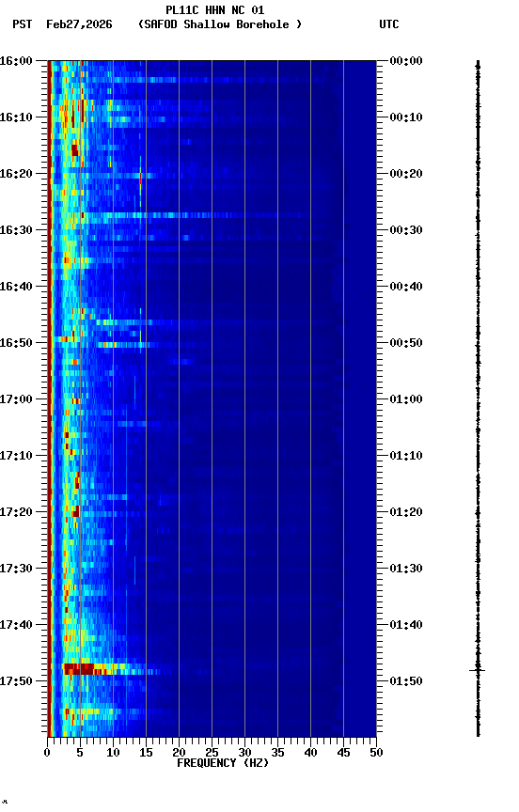Click the 20 Hz frequency tick label
The image size is (519, 812).
tap(179, 753)
